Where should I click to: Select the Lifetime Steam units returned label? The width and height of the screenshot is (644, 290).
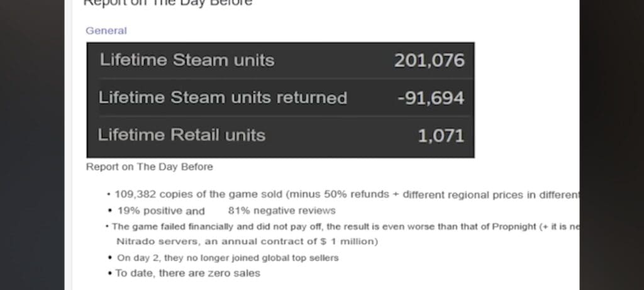[x=223, y=98]
